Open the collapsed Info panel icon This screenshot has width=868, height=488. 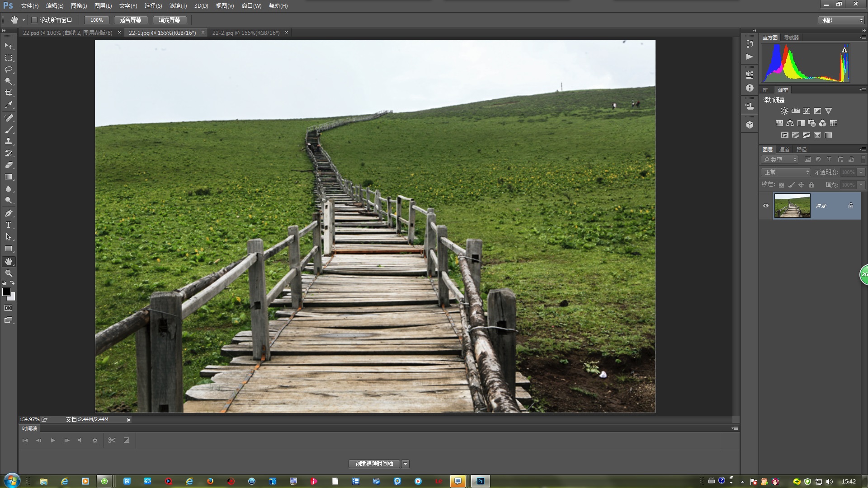pos(750,88)
